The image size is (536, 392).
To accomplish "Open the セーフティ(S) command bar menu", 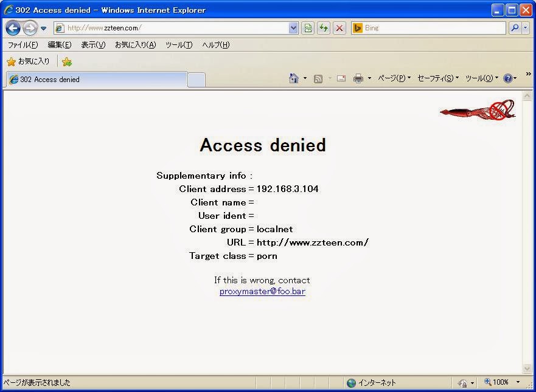I will (x=438, y=78).
